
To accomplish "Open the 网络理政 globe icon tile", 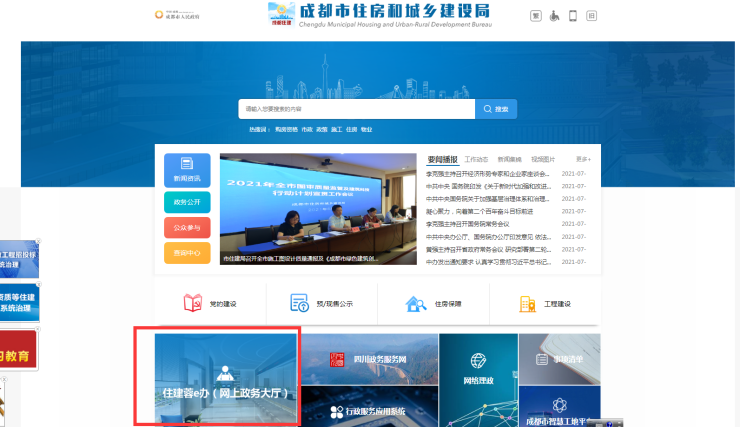I will click(478, 380).
